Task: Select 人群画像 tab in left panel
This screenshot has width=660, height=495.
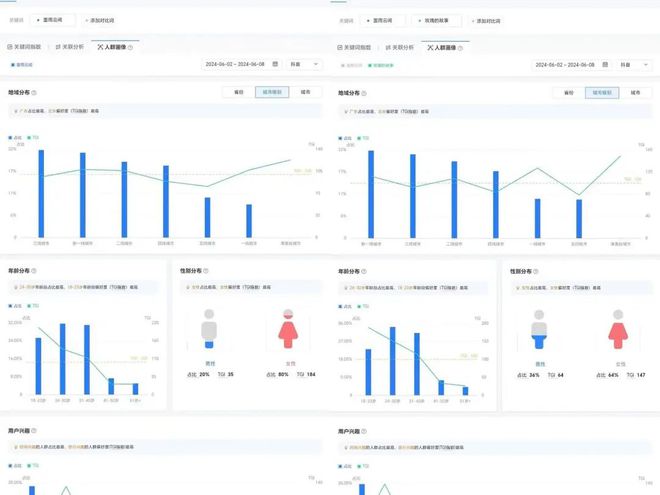Action: pyautogui.click(x=115, y=47)
